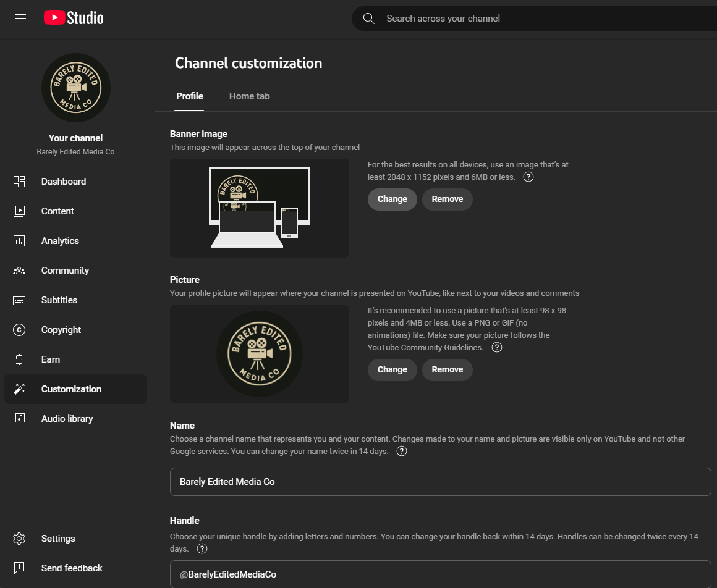The height and width of the screenshot is (588, 717).
Task: Open the Earn dollar icon
Action: pyautogui.click(x=19, y=359)
